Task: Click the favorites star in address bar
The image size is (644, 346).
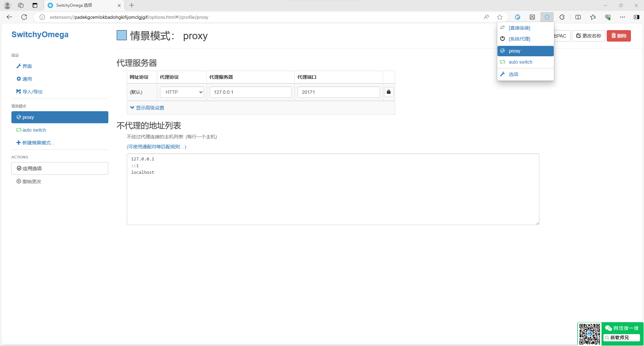Action: click(500, 17)
